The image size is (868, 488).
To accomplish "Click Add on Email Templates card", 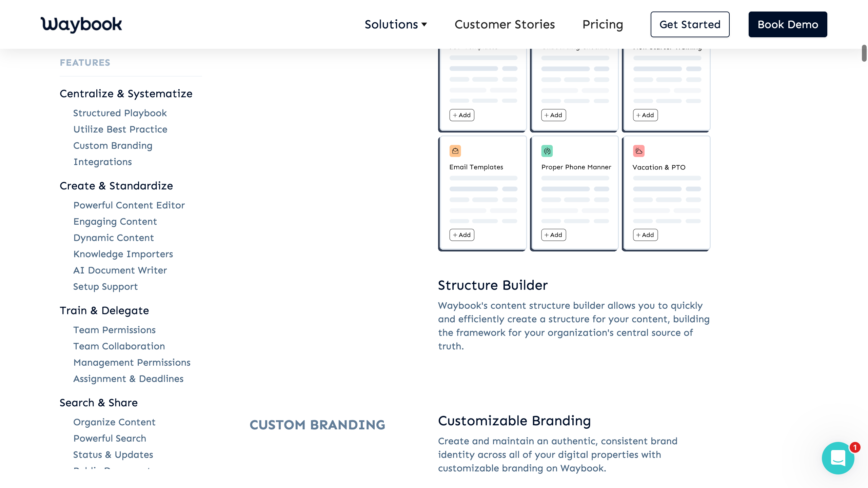I will 462,235.
